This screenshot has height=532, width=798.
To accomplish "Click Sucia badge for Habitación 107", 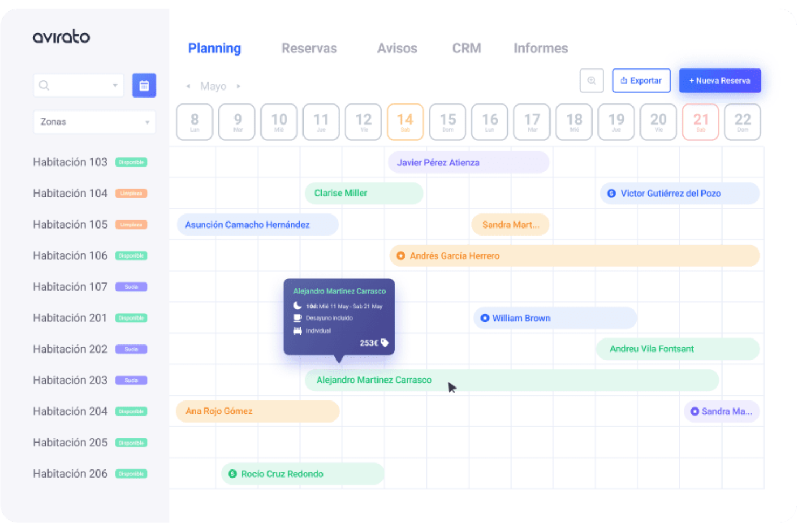I will click(x=131, y=287).
